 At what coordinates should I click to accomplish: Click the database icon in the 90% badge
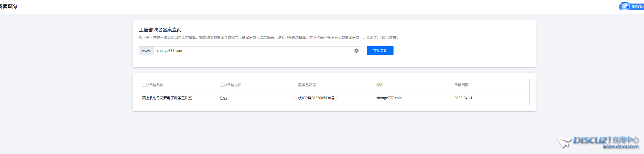point(625,6)
